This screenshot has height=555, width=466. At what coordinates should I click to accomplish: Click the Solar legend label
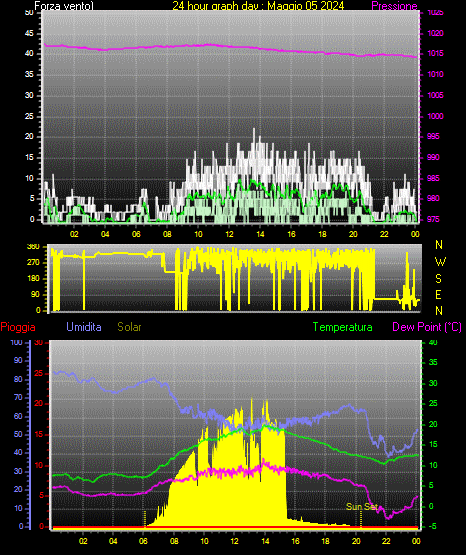click(129, 327)
